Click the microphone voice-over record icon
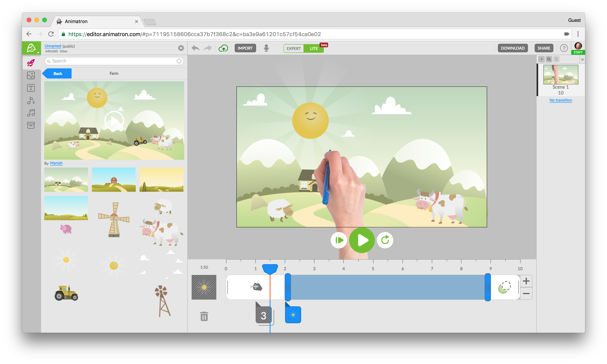This screenshot has width=607, height=364. click(x=266, y=48)
